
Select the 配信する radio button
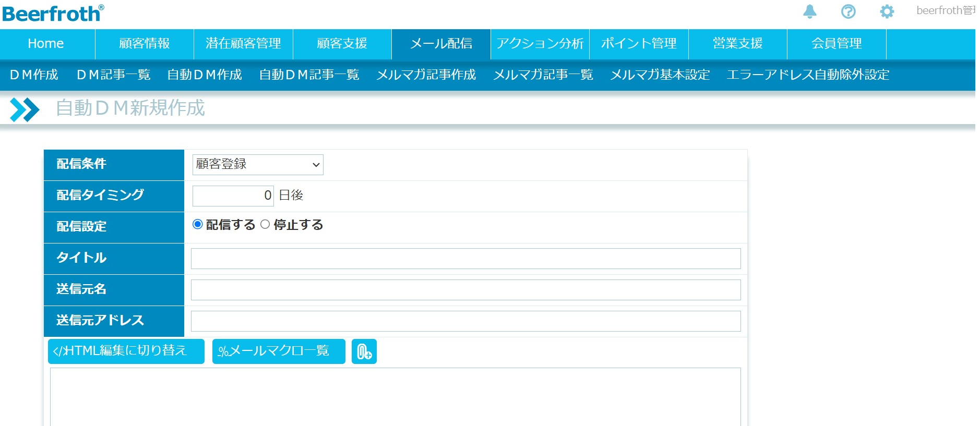click(198, 225)
